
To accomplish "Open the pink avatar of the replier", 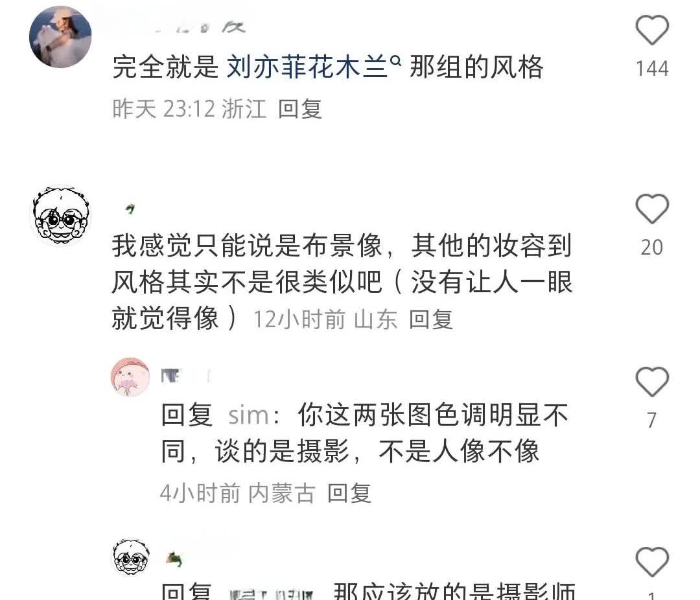I will (130, 377).
